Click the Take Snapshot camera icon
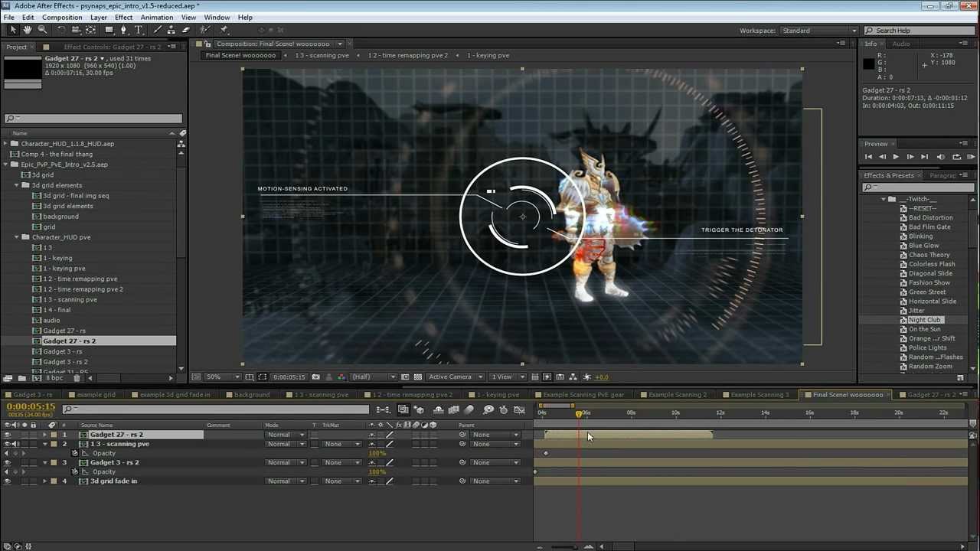 (317, 377)
